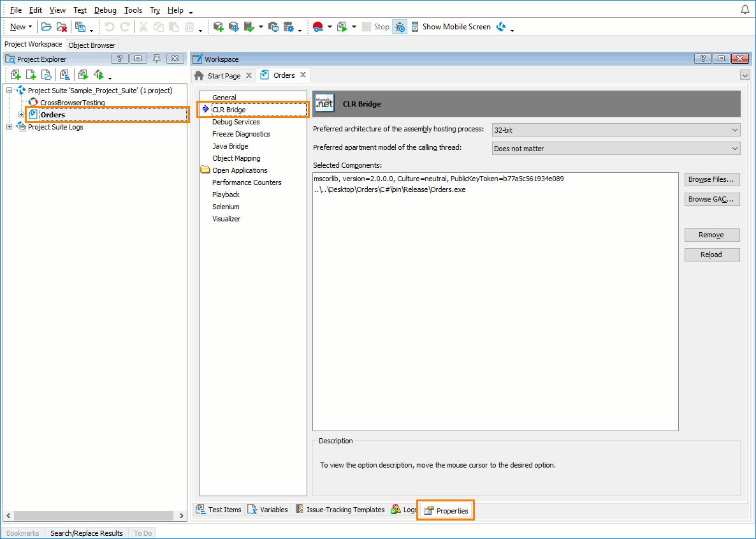Open the workspace tab list dropdown
This screenshot has height=539, width=756.
745,75
